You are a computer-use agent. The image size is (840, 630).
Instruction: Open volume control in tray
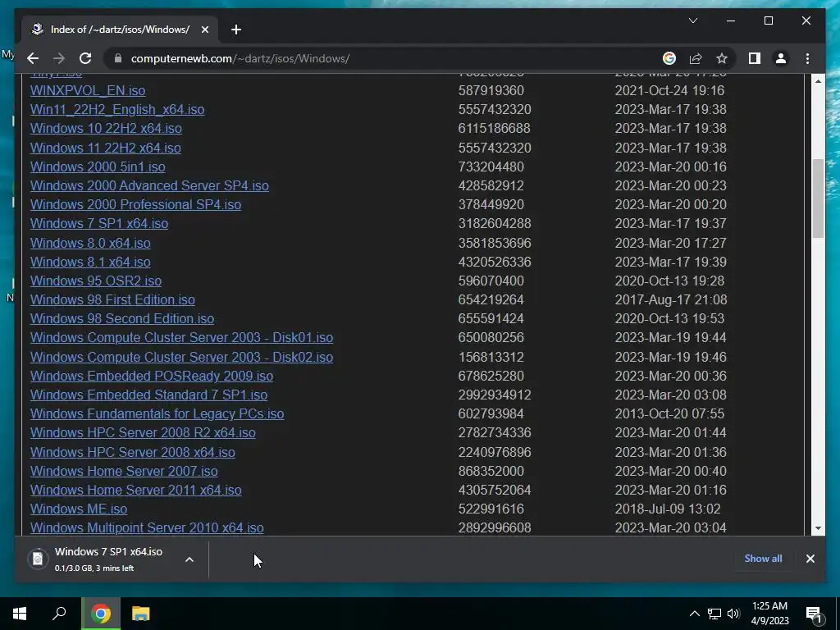(x=733, y=614)
